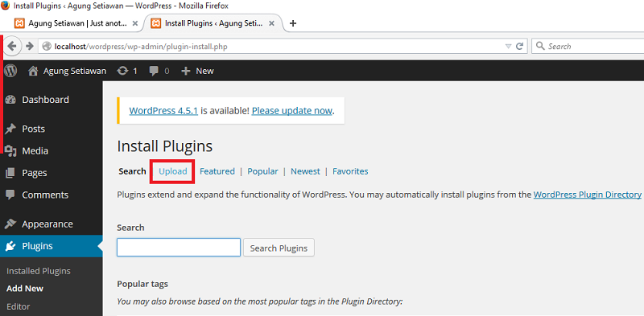Go back with the browser back arrow
This screenshot has height=316, width=644.
point(12,46)
